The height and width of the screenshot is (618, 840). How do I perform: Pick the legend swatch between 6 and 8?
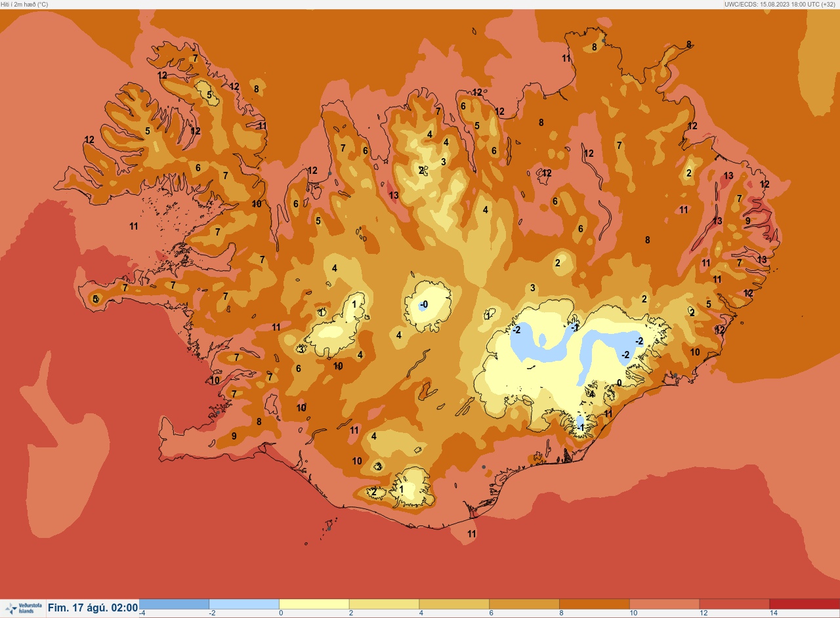pos(524,604)
